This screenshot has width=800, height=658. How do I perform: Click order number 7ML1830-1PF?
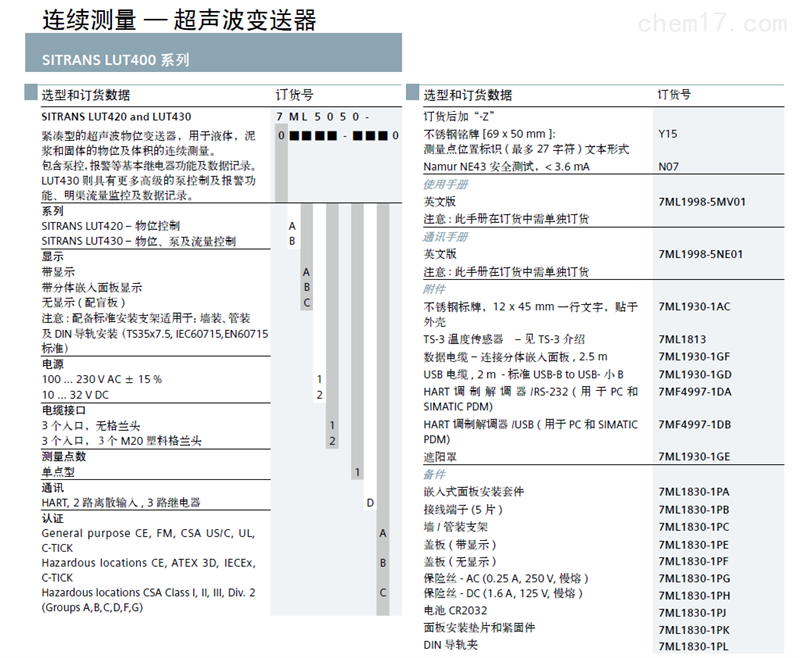pyautogui.click(x=693, y=562)
